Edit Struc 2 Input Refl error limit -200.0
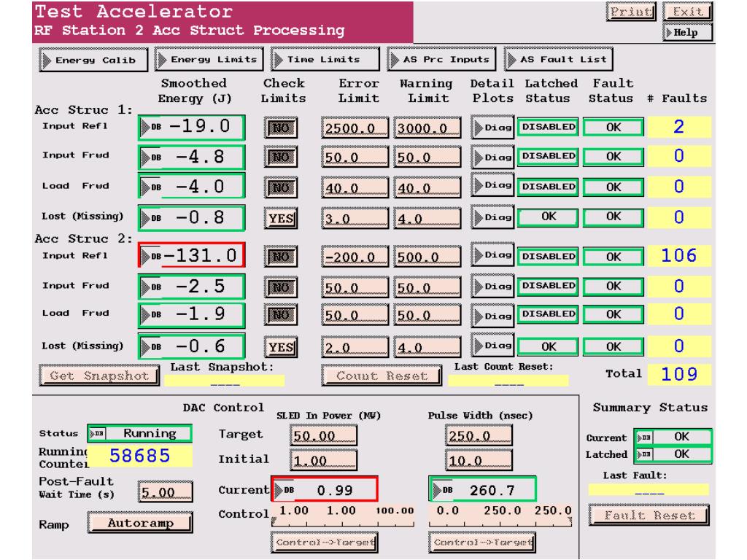This screenshot has height=560, width=747. 355,257
